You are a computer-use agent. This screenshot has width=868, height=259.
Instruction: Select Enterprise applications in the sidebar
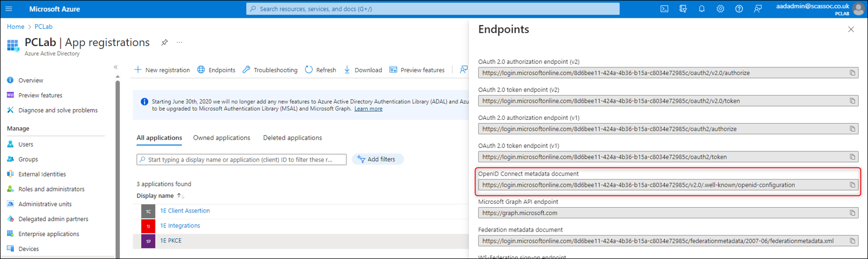[x=49, y=234]
